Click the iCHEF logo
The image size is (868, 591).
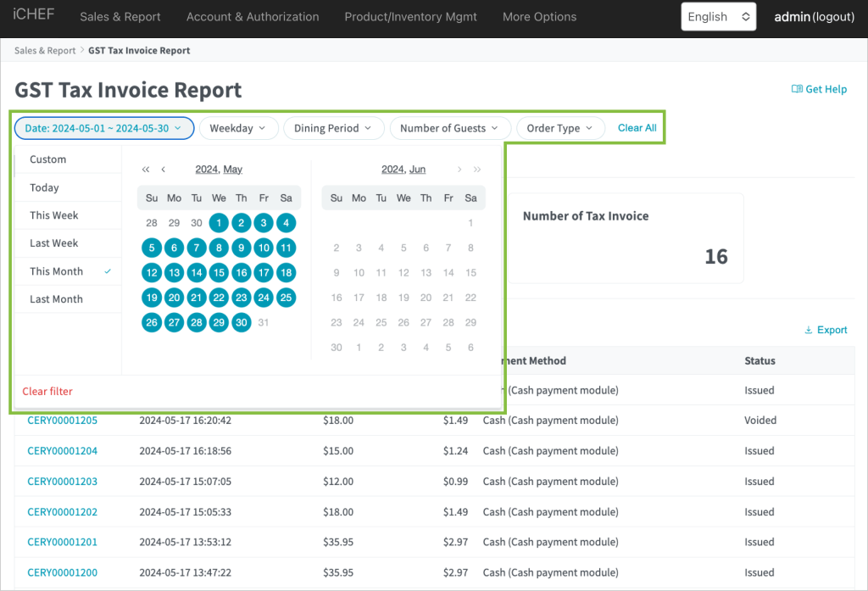coord(34,16)
